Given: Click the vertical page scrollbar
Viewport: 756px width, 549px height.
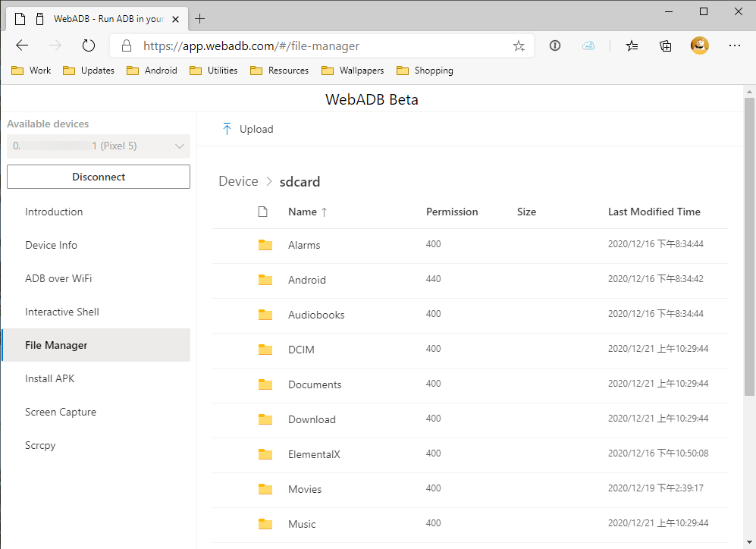Looking at the screenshot, I should (x=748, y=250).
